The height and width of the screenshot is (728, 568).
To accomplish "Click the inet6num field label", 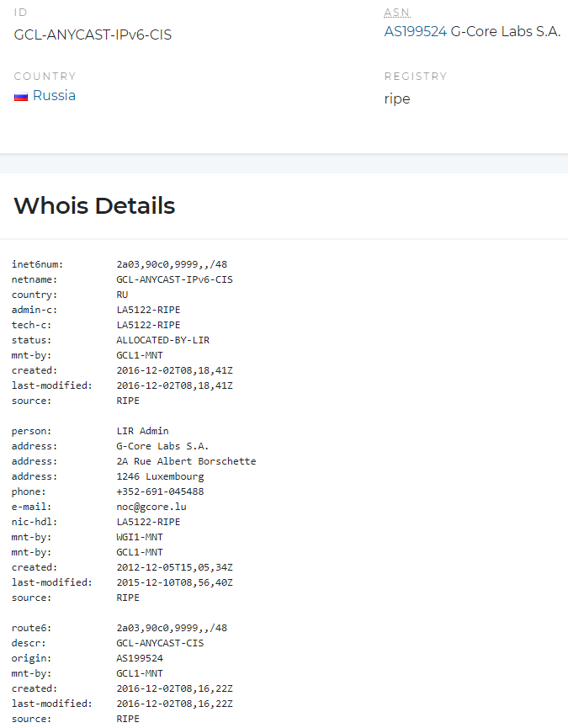I will tap(38, 264).
